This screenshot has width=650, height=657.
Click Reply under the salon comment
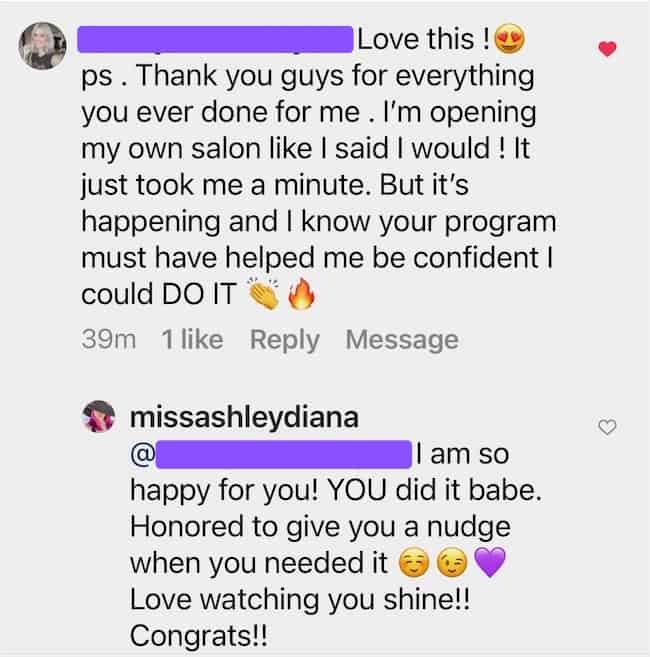[x=285, y=339]
